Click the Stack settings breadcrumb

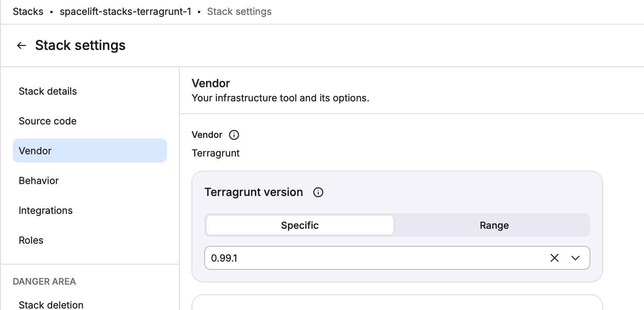point(239,12)
